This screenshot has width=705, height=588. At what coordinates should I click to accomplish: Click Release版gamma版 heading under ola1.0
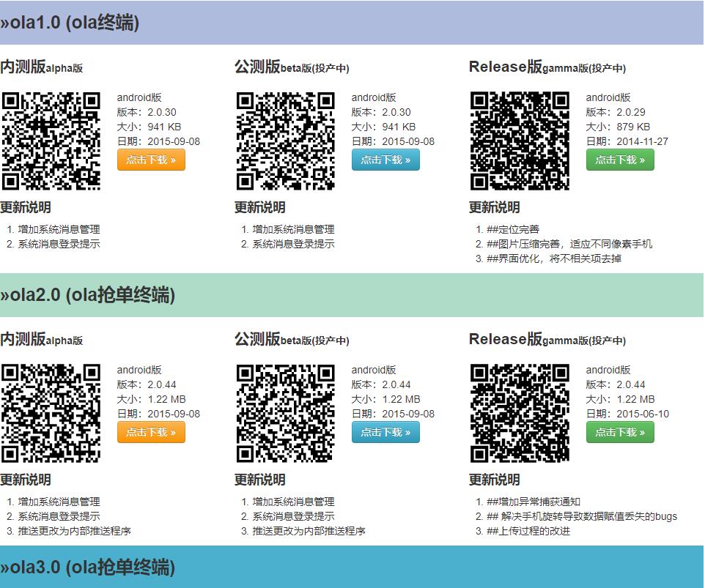tap(547, 67)
